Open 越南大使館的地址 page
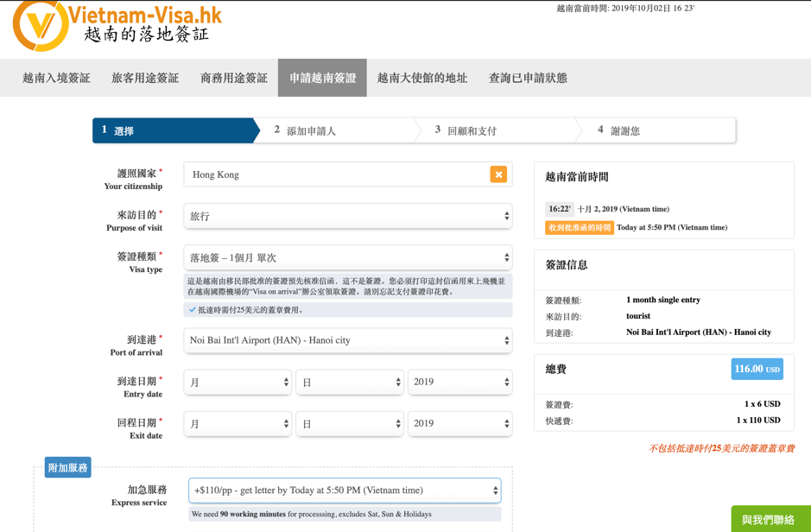Screen dimensions: 811x532 (422, 78)
